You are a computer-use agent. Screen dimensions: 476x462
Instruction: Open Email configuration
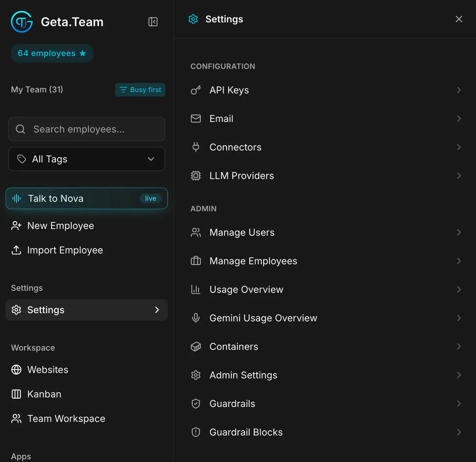(326, 119)
